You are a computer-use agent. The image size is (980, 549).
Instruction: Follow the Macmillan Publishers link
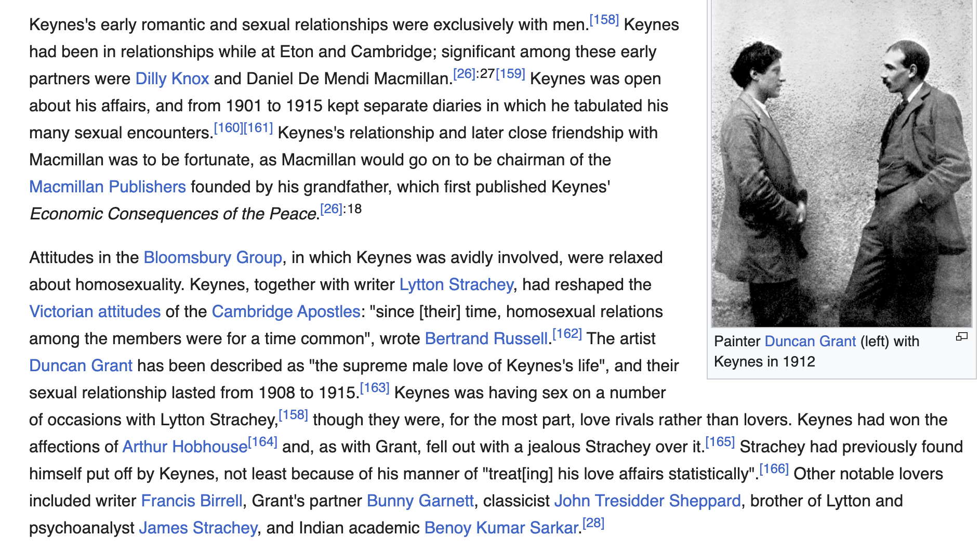[108, 187]
